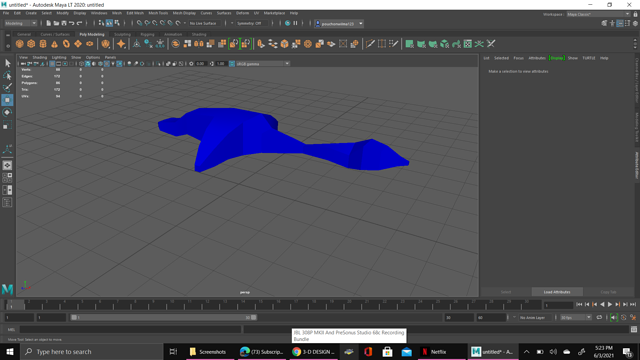Open the 30 fps frame rate dropdown
The height and width of the screenshot is (360, 640).
pyautogui.click(x=576, y=318)
